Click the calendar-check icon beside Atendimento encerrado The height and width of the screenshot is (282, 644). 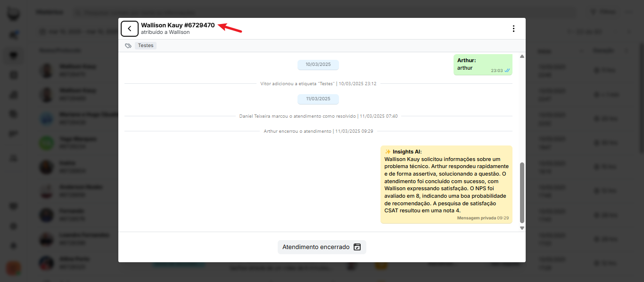click(x=357, y=247)
